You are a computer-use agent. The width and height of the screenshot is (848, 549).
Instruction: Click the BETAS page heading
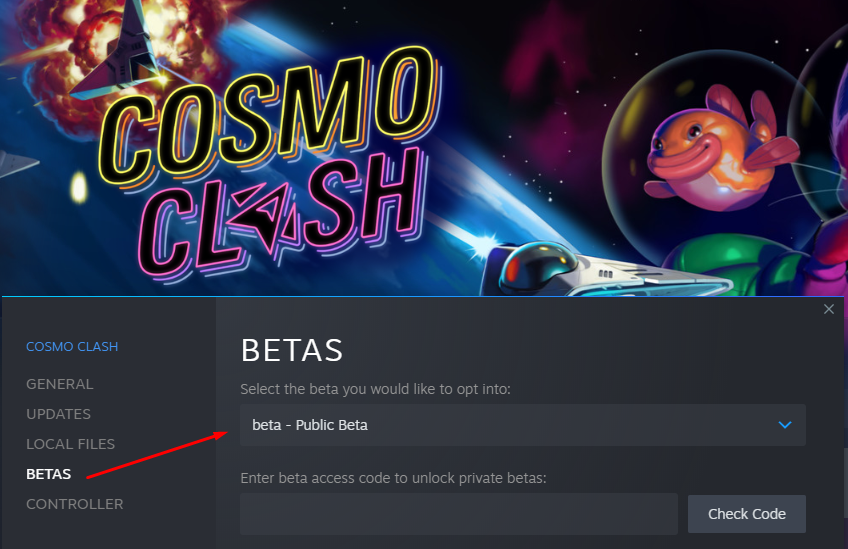click(x=292, y=350)
